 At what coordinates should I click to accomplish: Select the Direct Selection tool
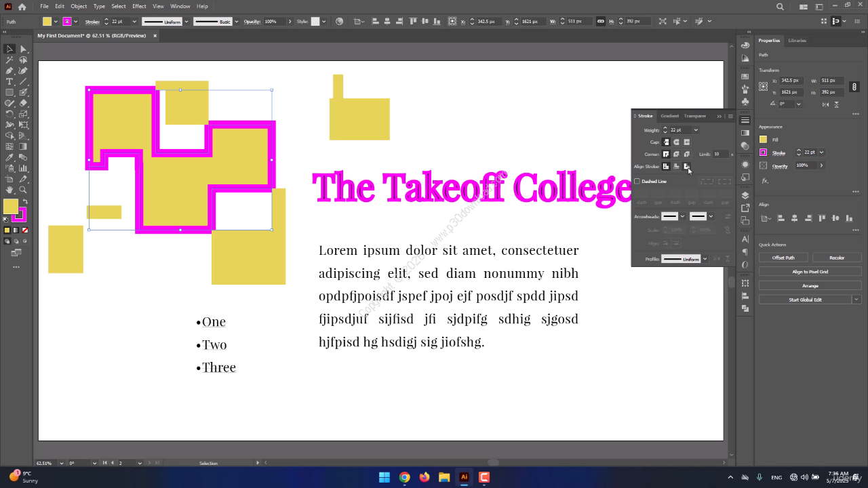(x=23, y=49)
